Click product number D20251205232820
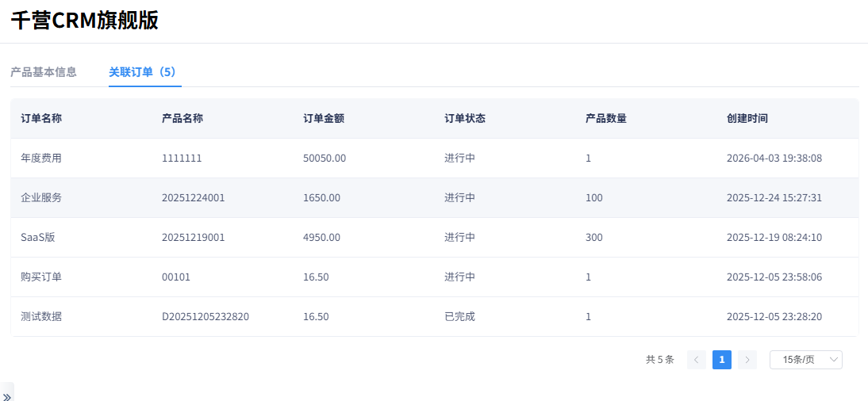This screenshot has height=401, width=868. (x=205, y=317)
